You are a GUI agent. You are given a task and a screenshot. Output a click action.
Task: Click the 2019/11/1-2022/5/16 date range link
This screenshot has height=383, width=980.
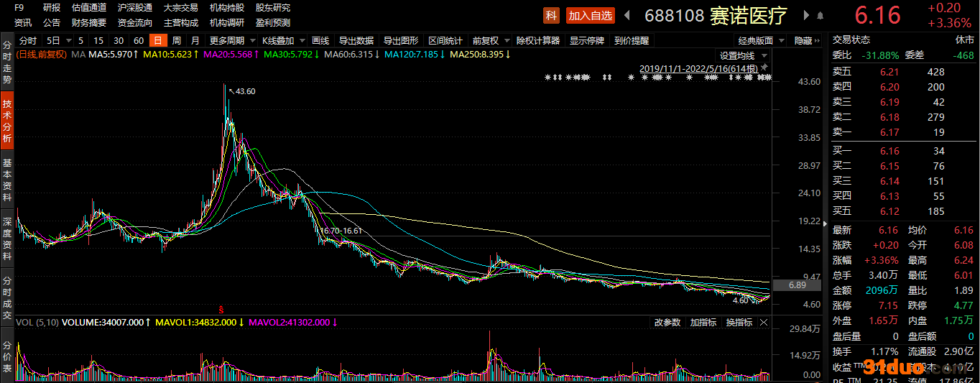[699, 68]
